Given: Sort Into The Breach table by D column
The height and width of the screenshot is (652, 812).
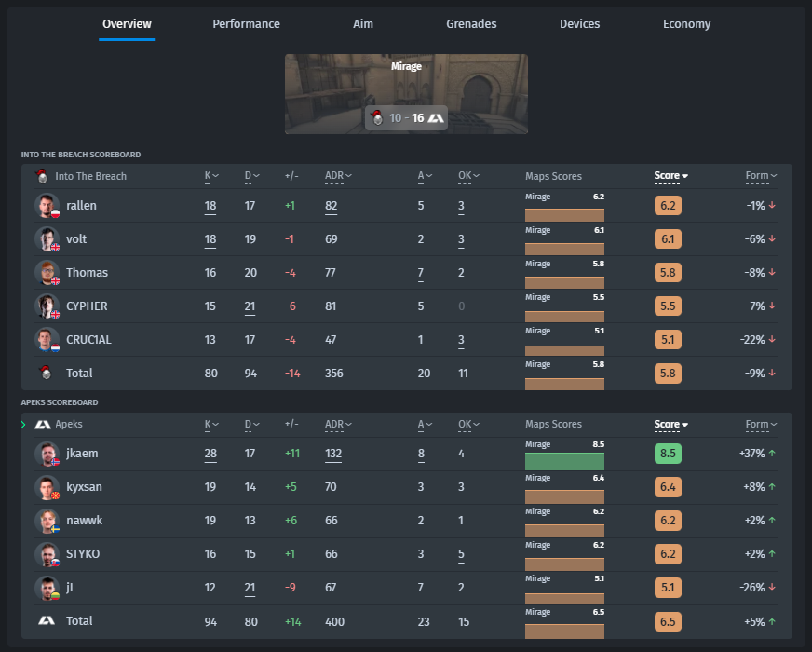Looking at the screenshot, I should tap(251, 176).
